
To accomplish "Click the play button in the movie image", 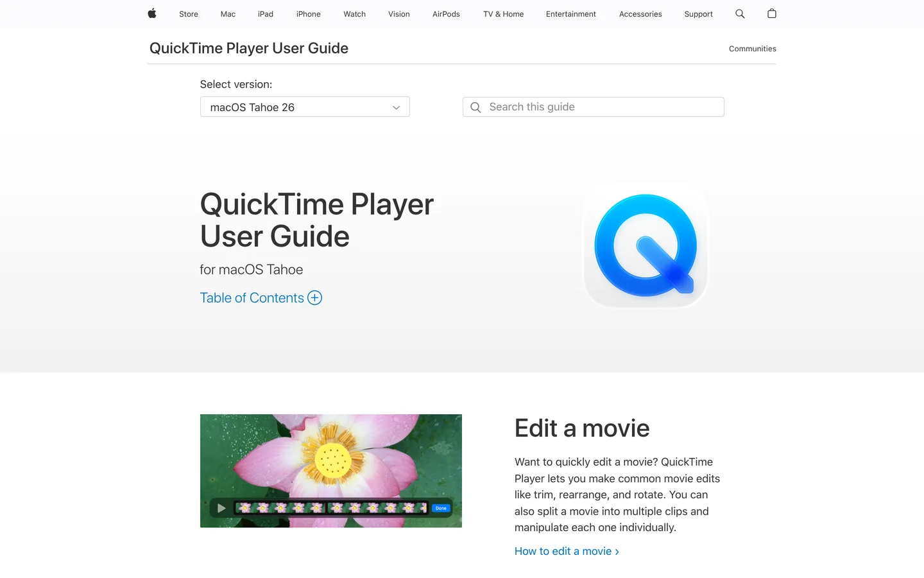I will pyautogui.click(x=221, y=508).
